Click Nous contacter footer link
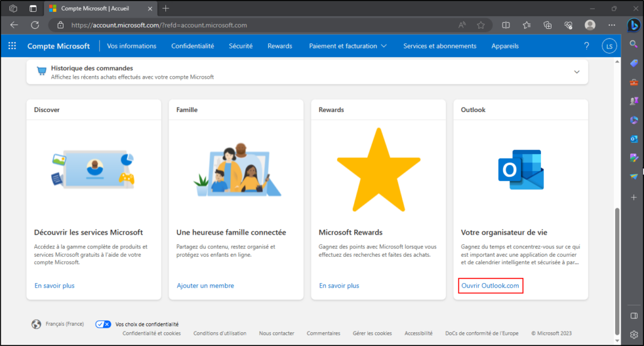The height and width of the screenshot is (346, 644). tap(277, 333)
